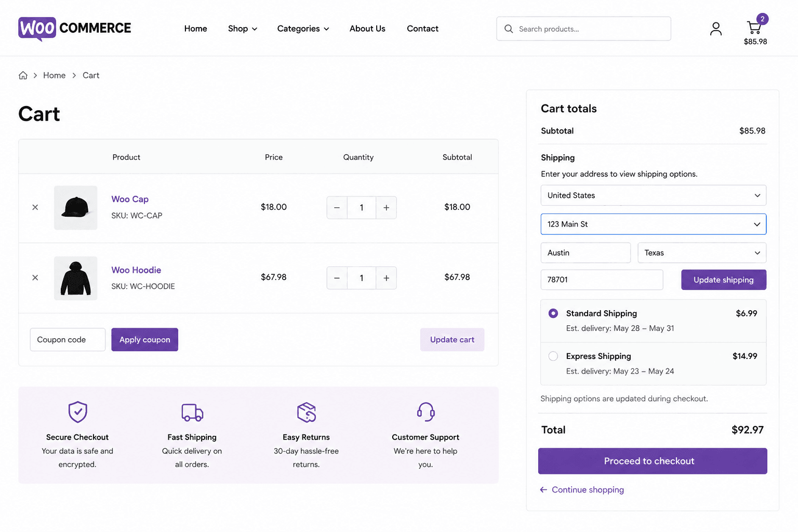
Task: Select Express Shipping option
Action: tap(553, 356)
